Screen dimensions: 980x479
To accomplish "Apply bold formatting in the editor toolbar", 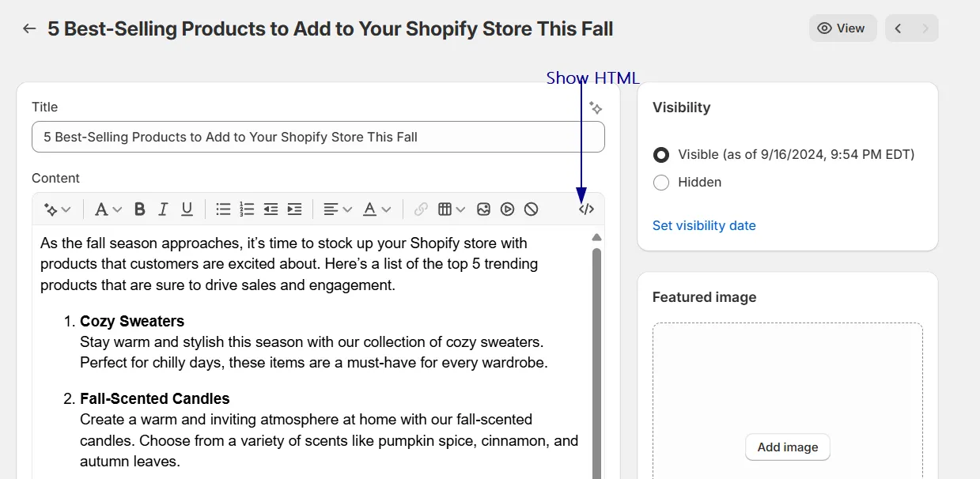I will click(x=140, y=209).
